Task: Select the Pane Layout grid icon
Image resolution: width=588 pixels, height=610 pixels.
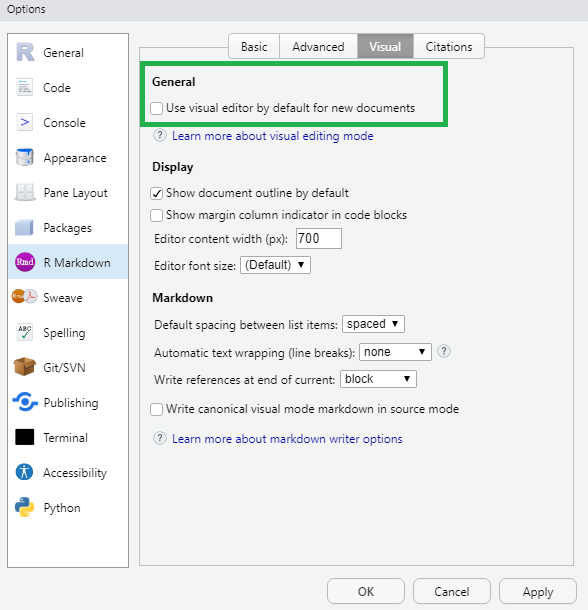Action: pyautogui.click(x=25, y=193)
